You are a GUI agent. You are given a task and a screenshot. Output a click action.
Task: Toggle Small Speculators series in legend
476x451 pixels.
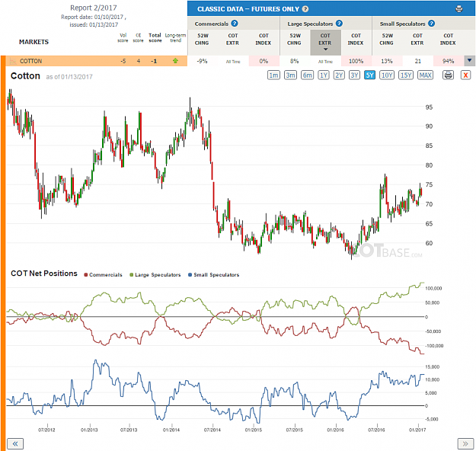point(214,274)
